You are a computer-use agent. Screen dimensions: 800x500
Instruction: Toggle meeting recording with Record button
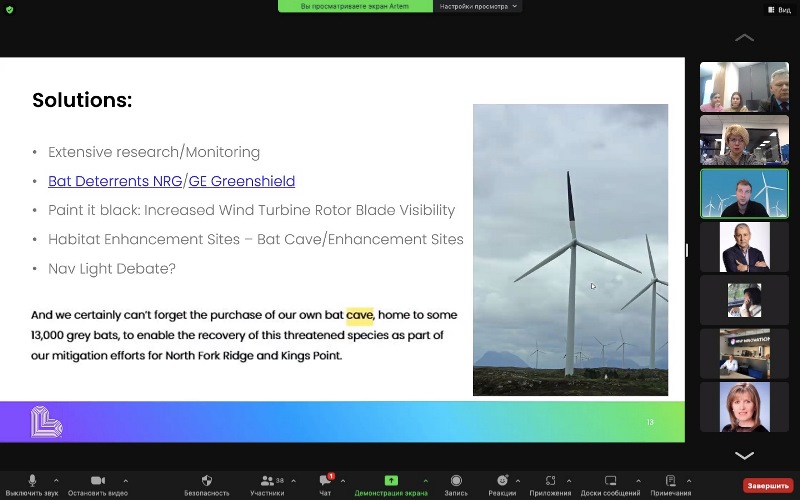(x=456, y=482)
